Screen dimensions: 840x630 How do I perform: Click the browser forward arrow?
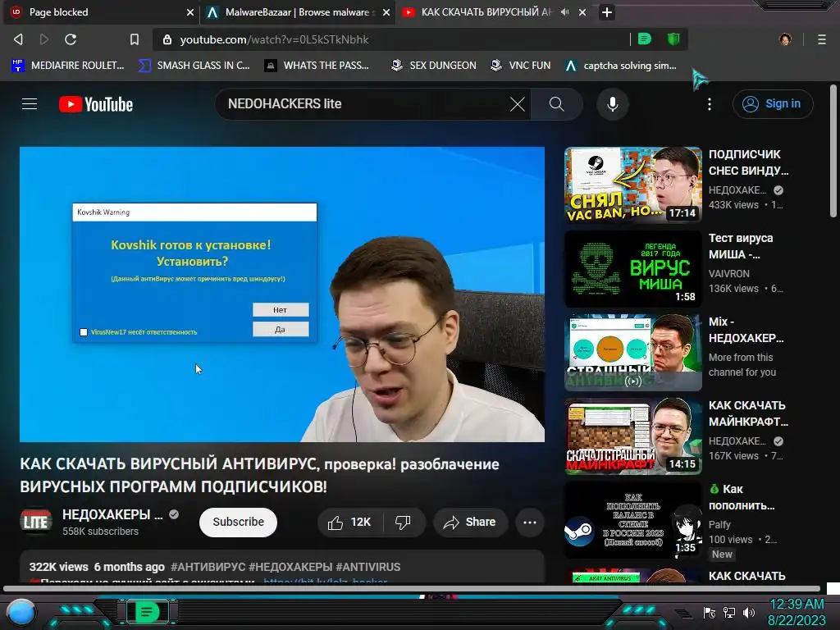coord(44,39)
